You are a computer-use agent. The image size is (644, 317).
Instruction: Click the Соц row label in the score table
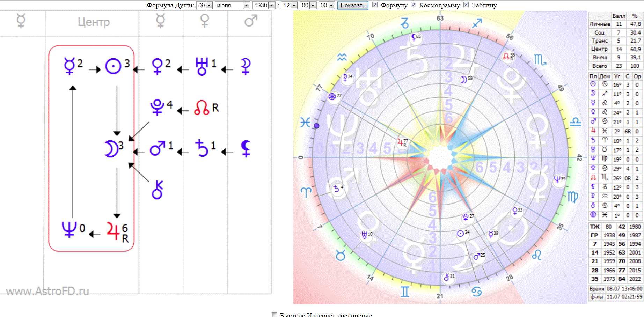point(600,32)
